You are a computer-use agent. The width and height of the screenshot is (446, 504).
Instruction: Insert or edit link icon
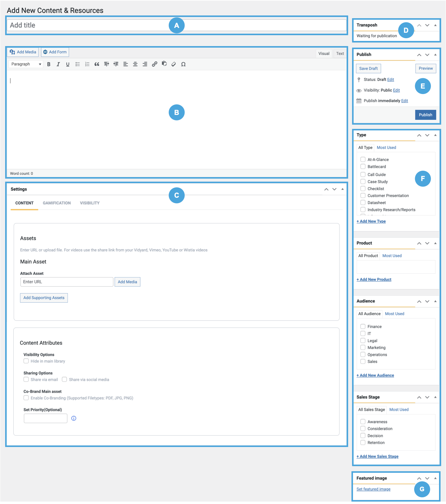(x=155, y=64)
